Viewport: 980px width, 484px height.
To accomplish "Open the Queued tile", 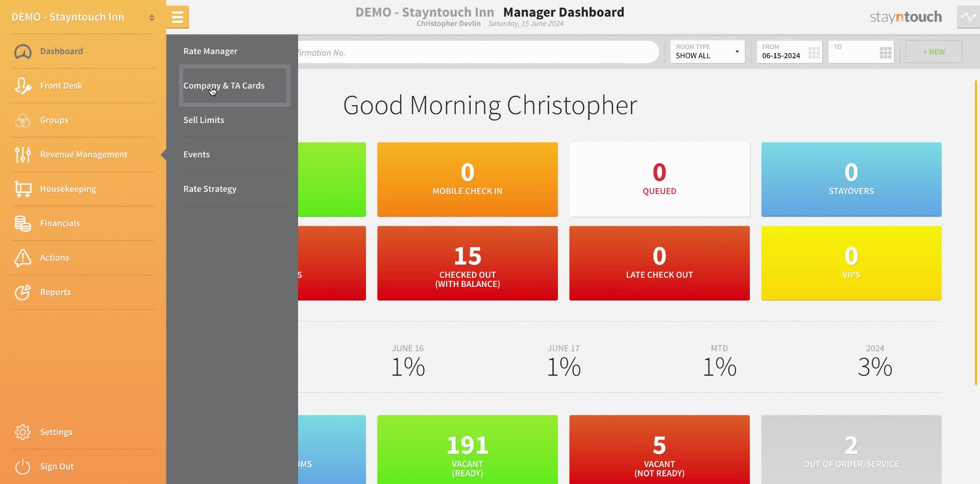I will tap(659, 180).
